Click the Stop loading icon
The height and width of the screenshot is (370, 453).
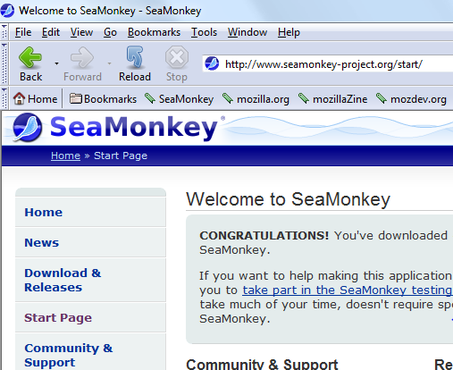click(177, 57)
